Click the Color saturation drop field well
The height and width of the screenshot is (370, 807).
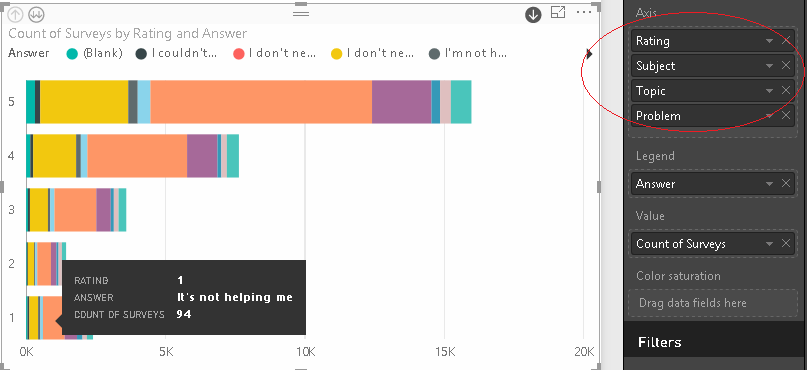point(713,303)
